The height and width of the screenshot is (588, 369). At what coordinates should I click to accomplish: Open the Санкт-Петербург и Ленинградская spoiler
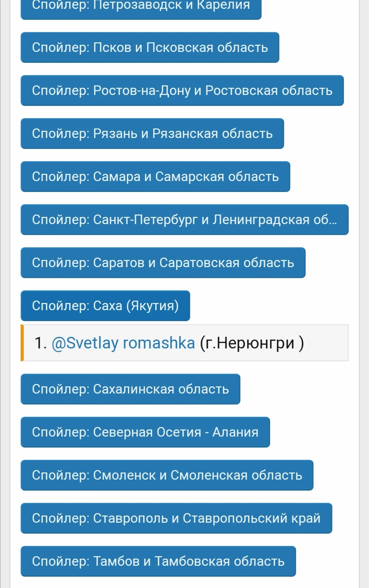coord(184,220)
